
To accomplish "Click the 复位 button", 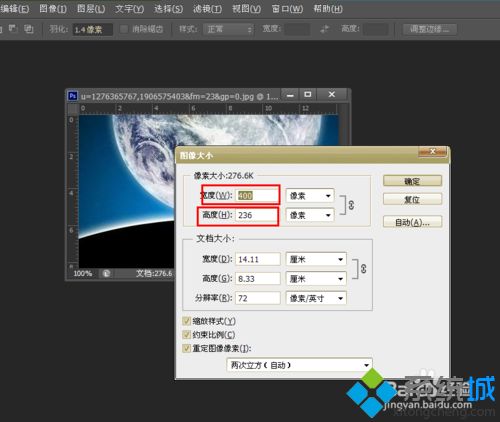I will coord(412,199).
